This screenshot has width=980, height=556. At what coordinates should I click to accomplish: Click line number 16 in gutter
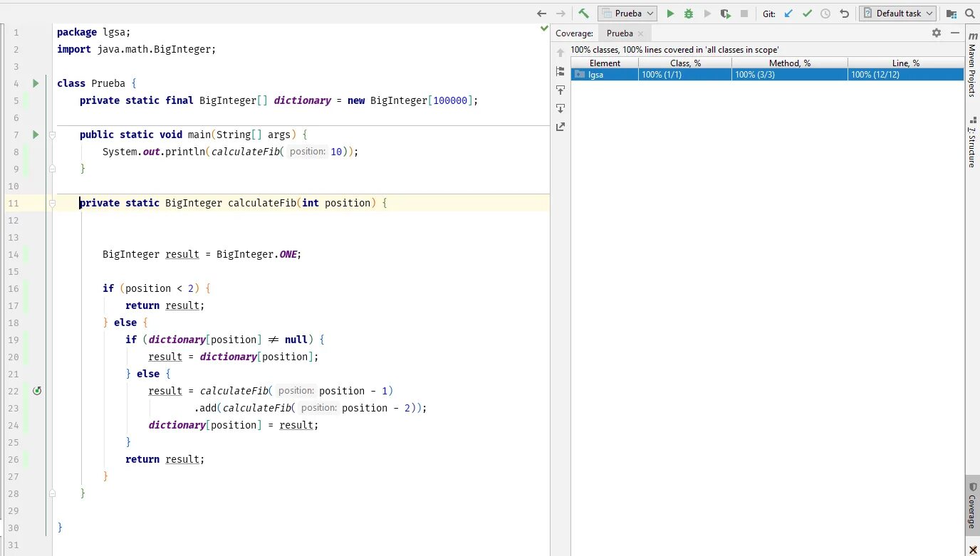pyautogui.click(x=14, y=288)
